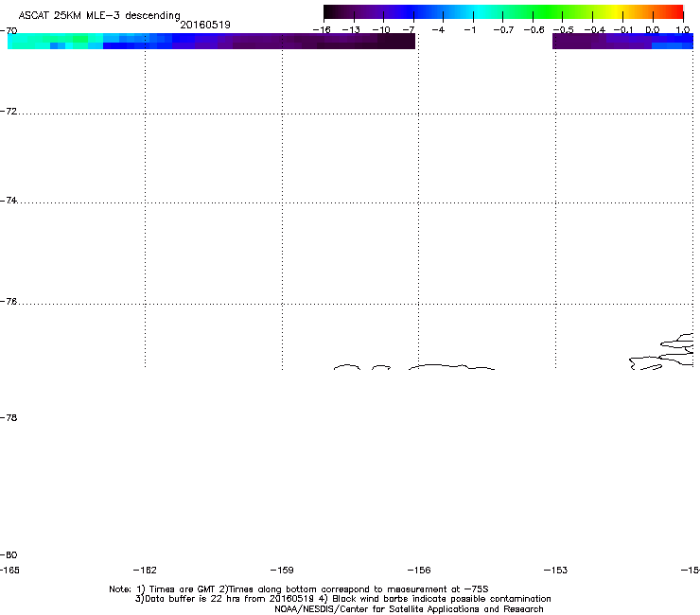Image resolution: width=700 pixels, height=615 pixels.
Task: Click the color bar tick label -0.7
Action: coord(503,30)
